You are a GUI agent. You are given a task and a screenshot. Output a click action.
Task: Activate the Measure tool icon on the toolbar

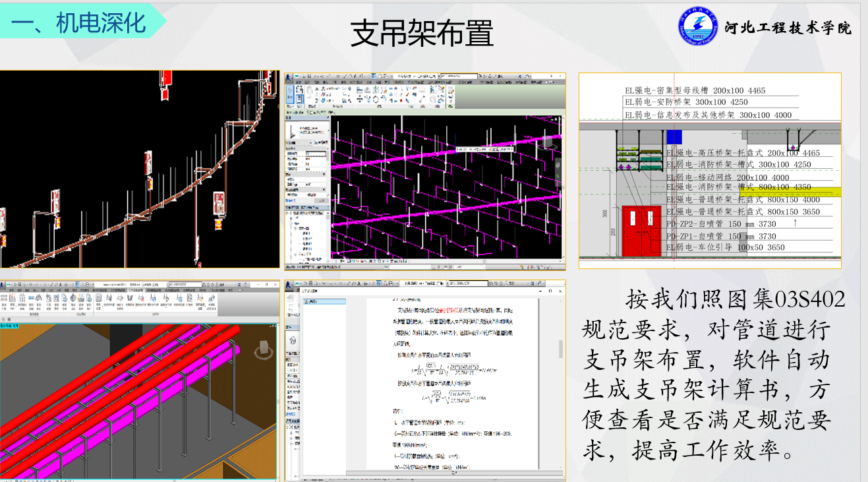(x=51, y=285)
